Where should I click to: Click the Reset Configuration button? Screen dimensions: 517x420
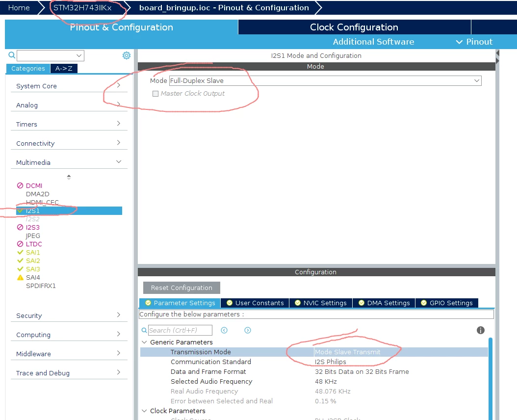[181, 288]
